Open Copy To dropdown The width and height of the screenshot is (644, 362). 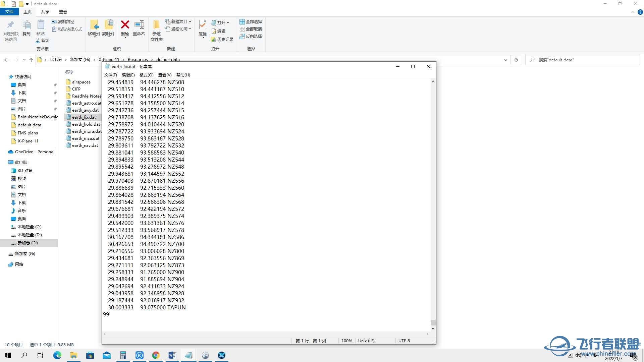click(108, 37)
